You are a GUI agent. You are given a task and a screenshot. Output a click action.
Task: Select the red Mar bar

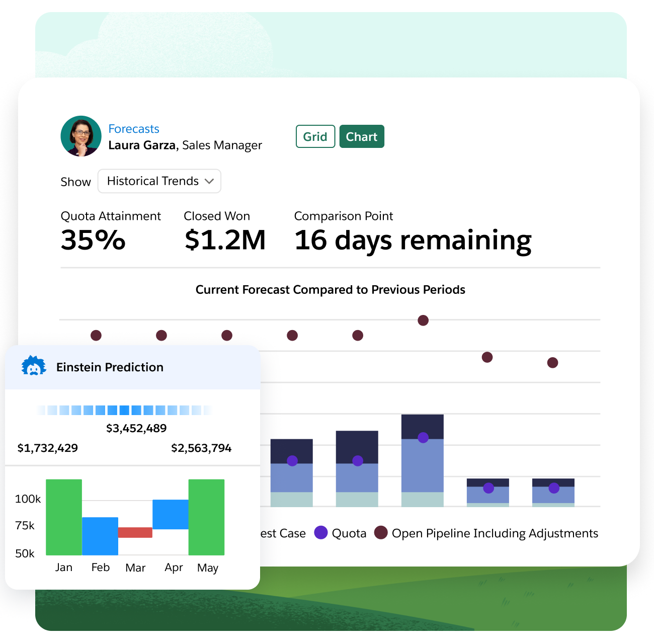(135, 532)
